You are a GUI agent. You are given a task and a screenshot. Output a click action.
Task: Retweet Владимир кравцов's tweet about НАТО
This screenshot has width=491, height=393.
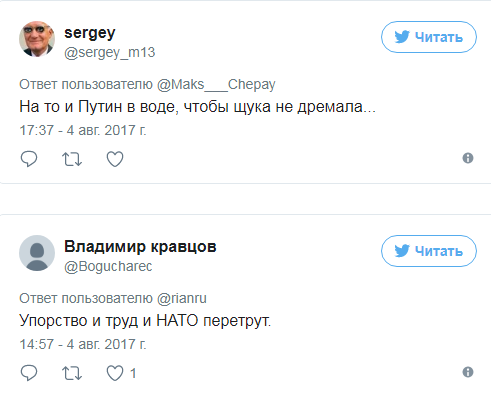click(72, 373)
